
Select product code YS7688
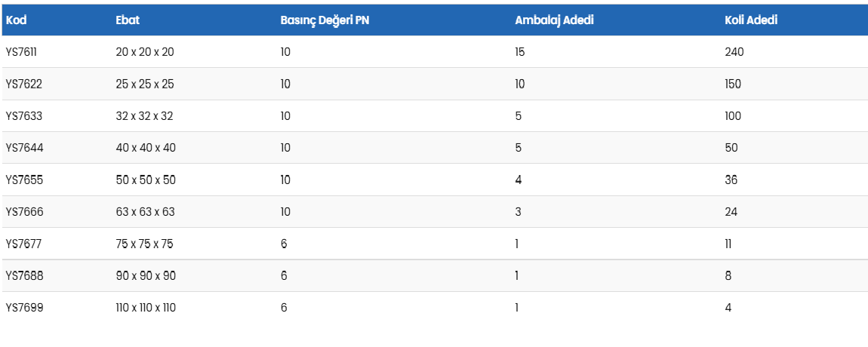click(x=24, y=275)
